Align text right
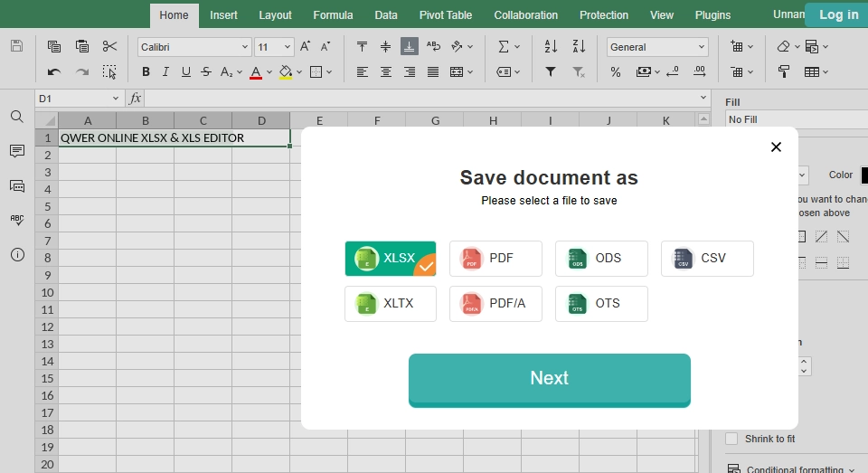Image resolution: width=868 pixels, height=473 pixels. 409,72
